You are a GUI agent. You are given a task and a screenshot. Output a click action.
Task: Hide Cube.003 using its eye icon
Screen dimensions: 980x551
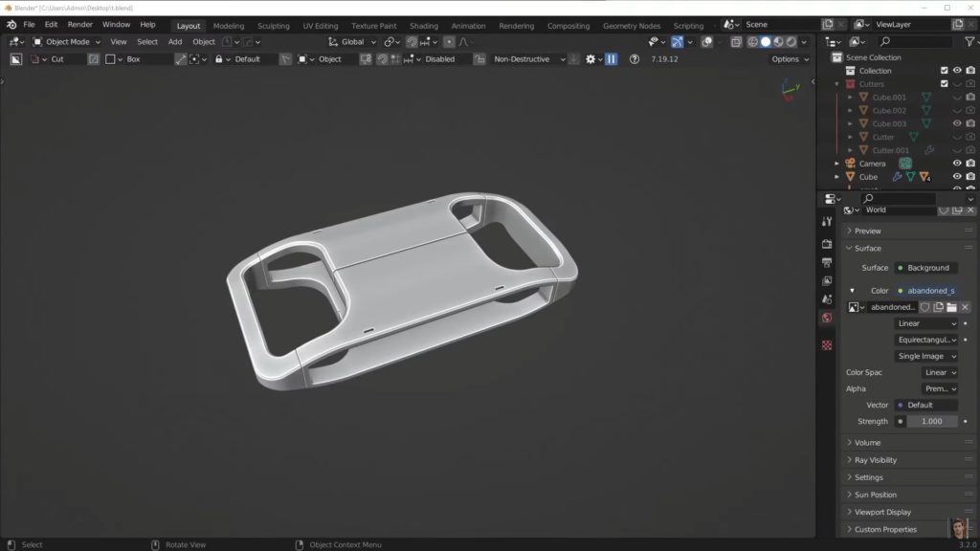pyautogui.click(x=956, y=123)
